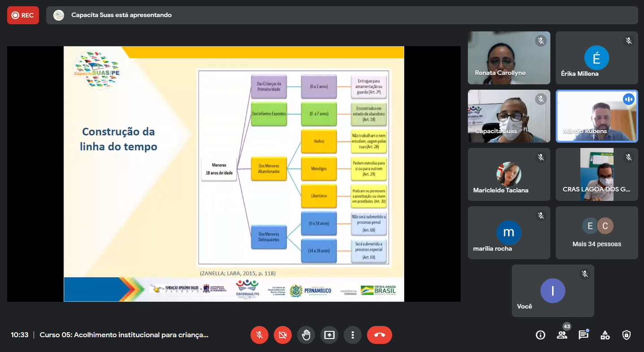Click Érika Millena's avatar tile
This screenshot has height=352, width=644.
coord(596,58)
